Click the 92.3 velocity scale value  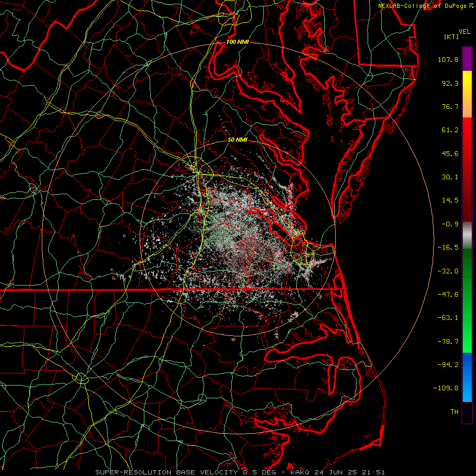[450, 83]
